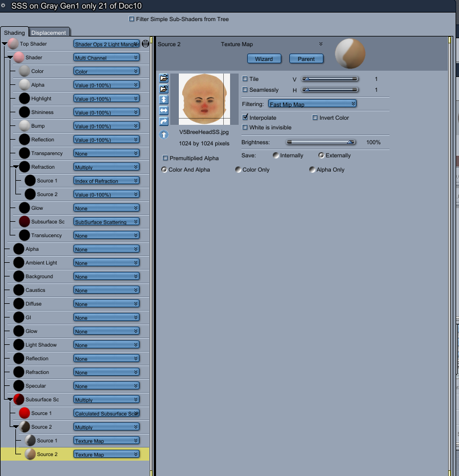Choose the Alpha Only option
The image size is (459, 476).
click(x=312, y=169)
